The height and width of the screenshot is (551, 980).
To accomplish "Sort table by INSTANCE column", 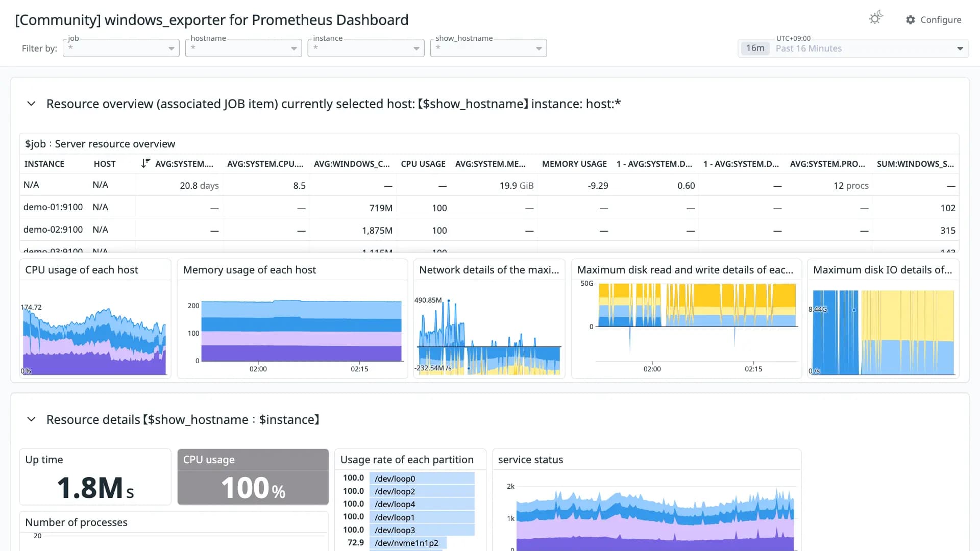I will point(44,164).
